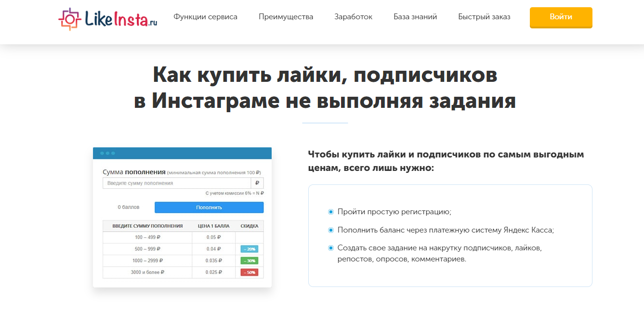Click the three dots on mockup title bar
The width and height of the screenshot is (644, 312).
[107, 153]
